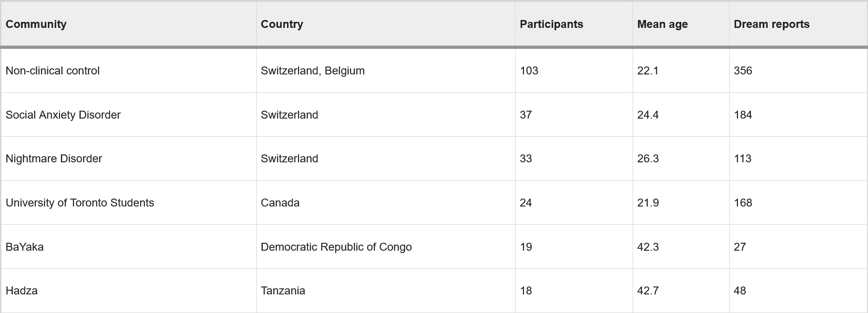Click the Community column header
The image size is (868, 313).
[x=36, y=24]
